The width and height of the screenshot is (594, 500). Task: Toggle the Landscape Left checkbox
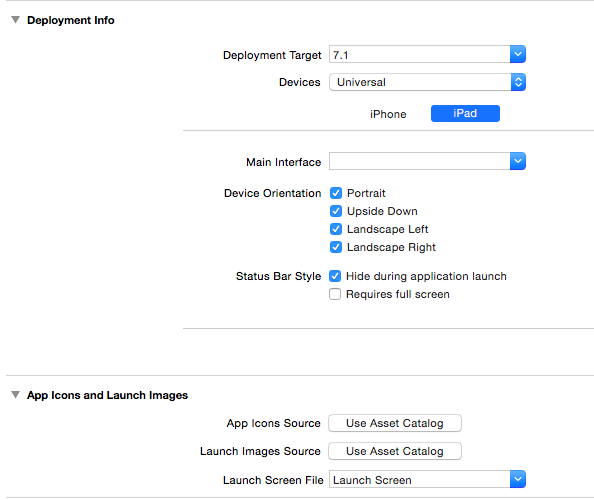[x=336, y=229]
